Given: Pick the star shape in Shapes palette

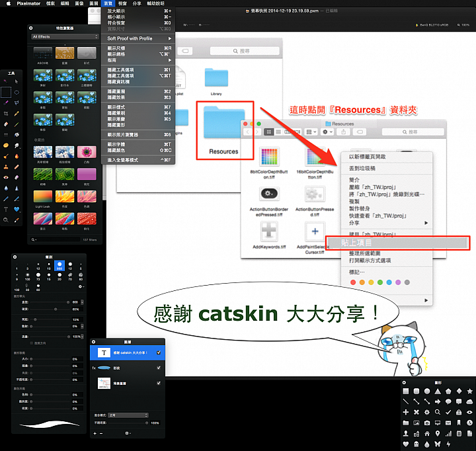Looking at the screenshot, I should click(469, 391).
